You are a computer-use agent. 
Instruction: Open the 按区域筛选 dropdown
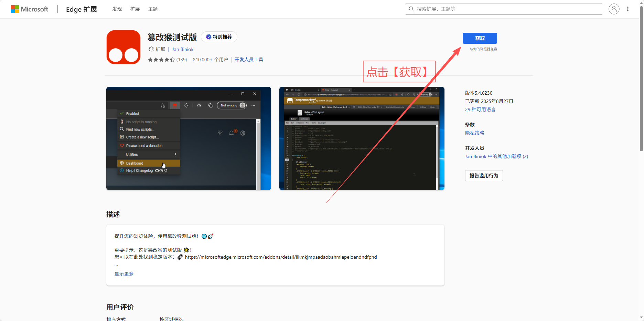(171, 319)
